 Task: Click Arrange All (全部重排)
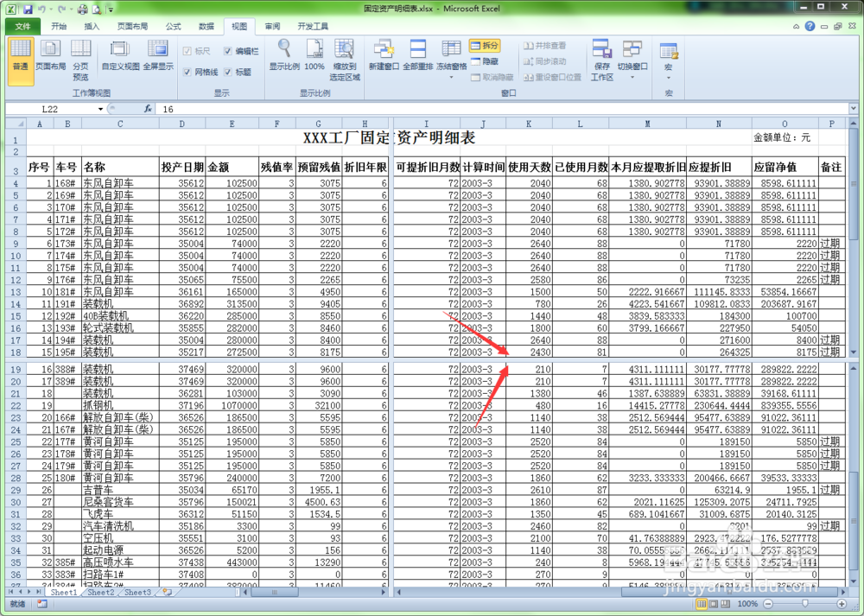[x=417, y=56]
